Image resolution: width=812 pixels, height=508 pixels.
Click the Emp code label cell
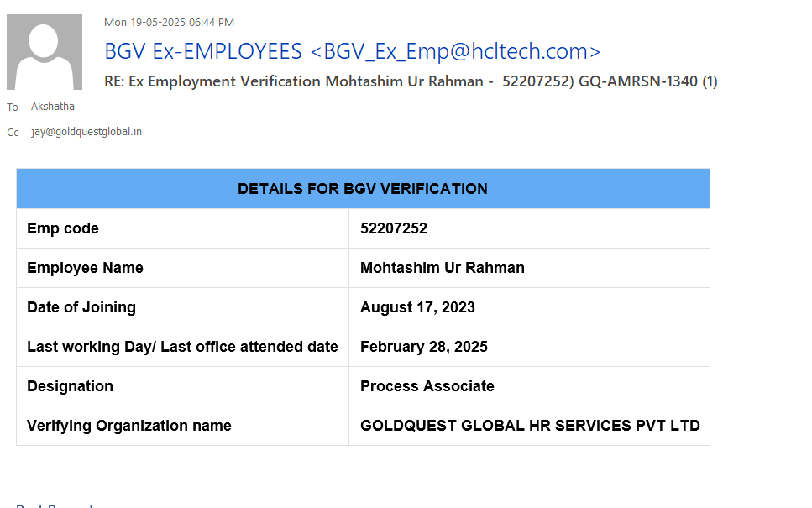[63, 228]
